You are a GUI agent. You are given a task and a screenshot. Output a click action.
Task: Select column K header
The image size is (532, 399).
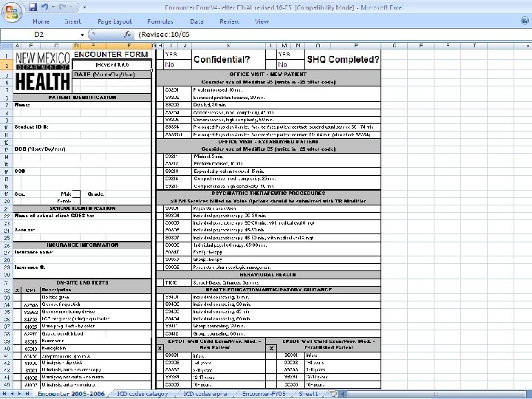point(228,46)
